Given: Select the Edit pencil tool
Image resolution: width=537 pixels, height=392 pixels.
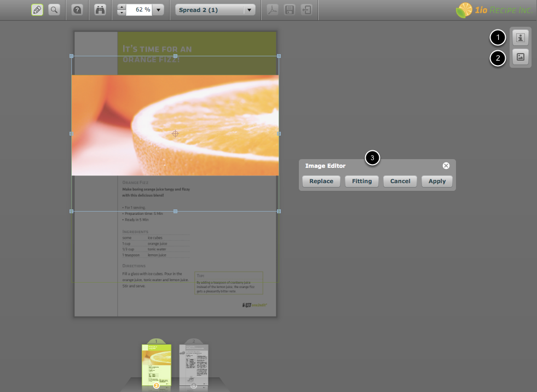Looking at the screenshot, I should click(x=37, y=10).
